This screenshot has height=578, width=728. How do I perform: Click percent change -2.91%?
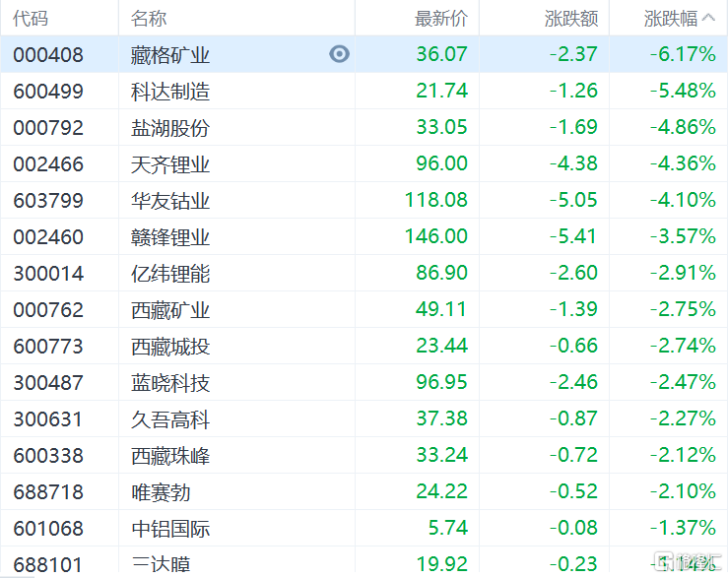tap(683, 273)
